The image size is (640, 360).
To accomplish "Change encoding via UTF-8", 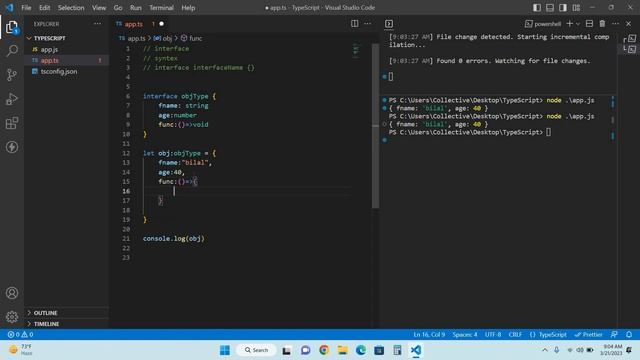I will click(x=493, y=334).
